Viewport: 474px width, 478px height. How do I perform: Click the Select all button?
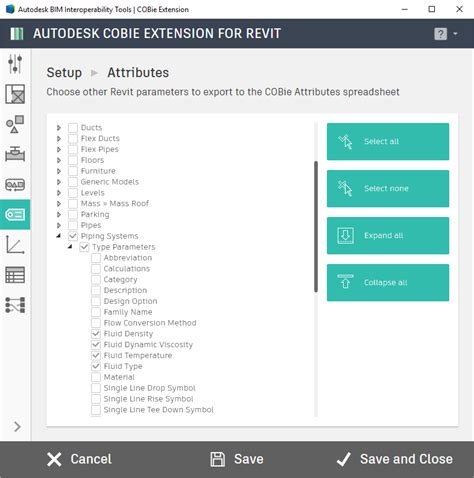[x=388, y=142]
